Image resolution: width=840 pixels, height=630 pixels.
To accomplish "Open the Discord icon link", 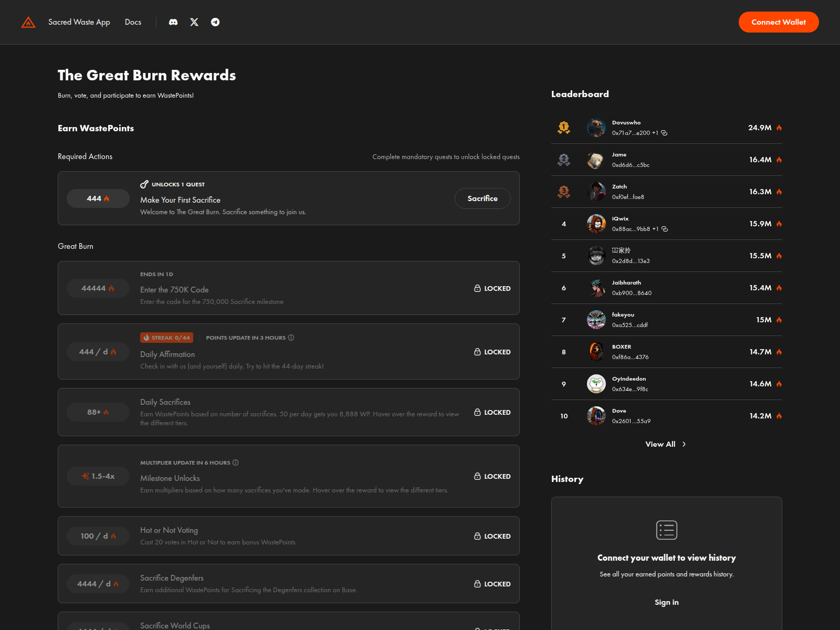I will click(173, 22).
